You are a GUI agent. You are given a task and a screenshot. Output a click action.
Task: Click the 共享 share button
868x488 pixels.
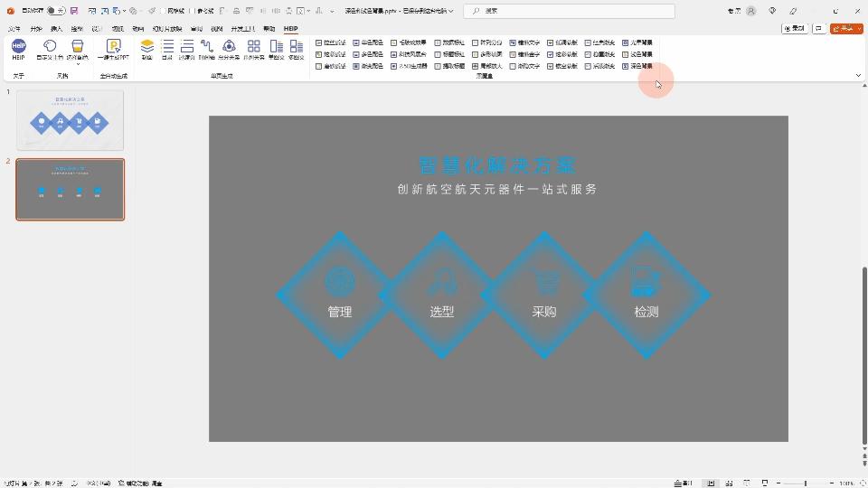click(843, 29)
